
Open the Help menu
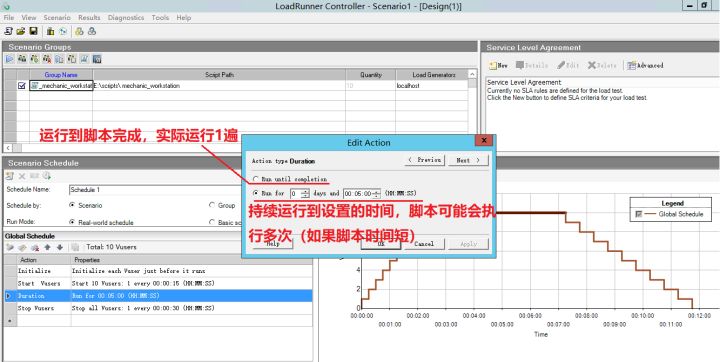coord(184,17)
